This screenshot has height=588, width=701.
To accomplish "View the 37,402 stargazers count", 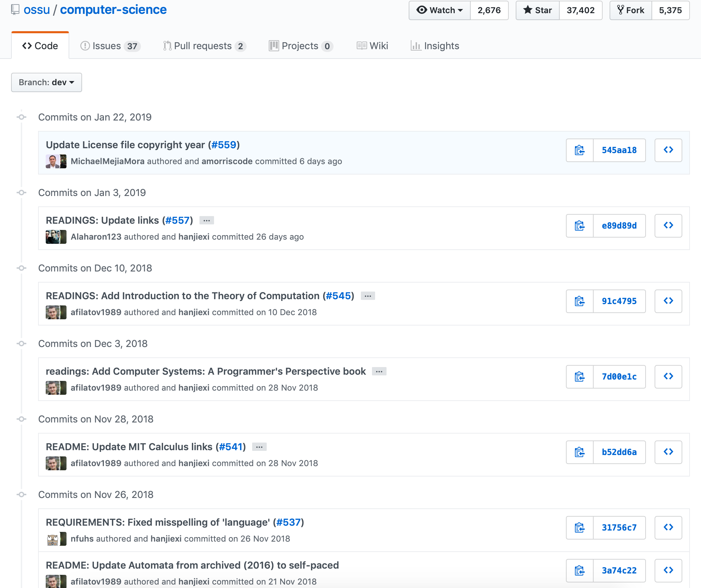I will pos(581,10).
